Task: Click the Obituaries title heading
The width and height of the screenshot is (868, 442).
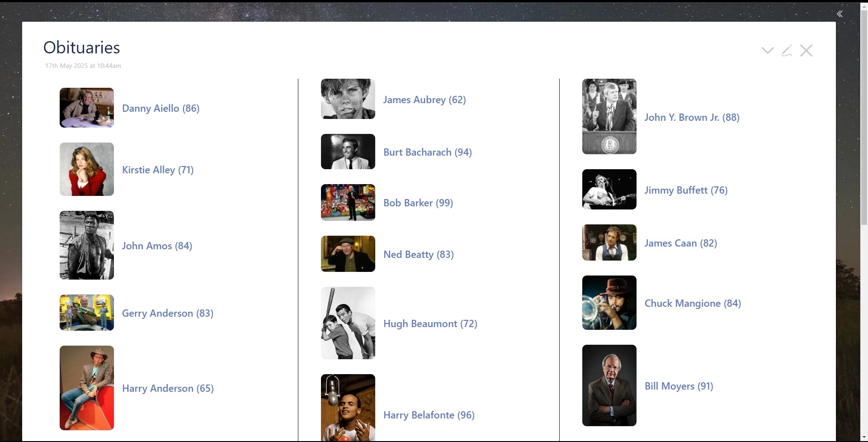Action: point(81,48)
